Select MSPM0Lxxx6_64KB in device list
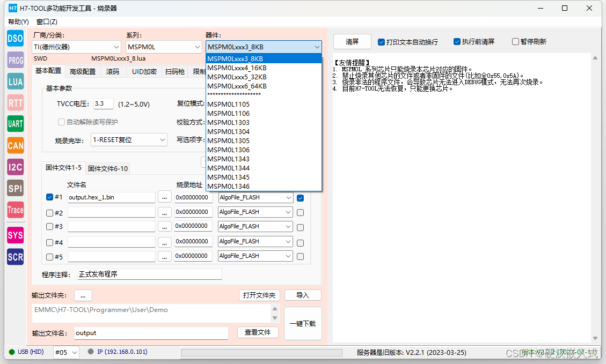Image resolution: width=606 pixels, height=364 pixels. [264, 86]
